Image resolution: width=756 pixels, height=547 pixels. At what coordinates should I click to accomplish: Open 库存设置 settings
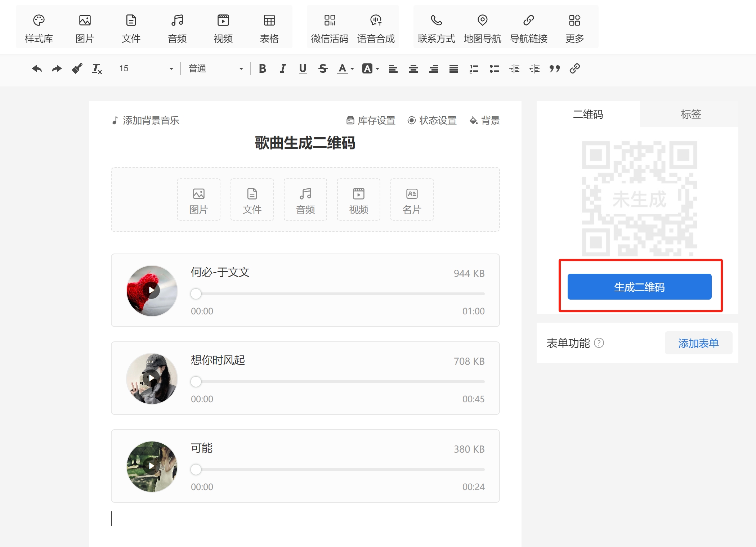[371, 120]
